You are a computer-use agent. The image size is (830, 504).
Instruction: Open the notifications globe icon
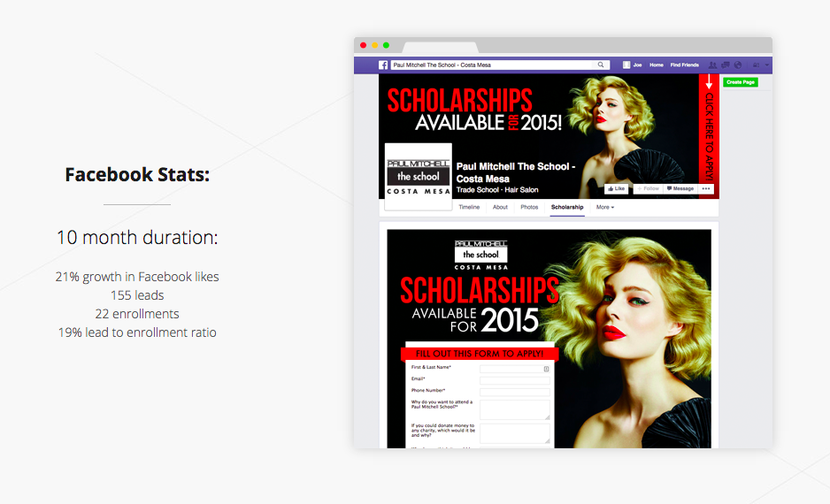[737, 65]
